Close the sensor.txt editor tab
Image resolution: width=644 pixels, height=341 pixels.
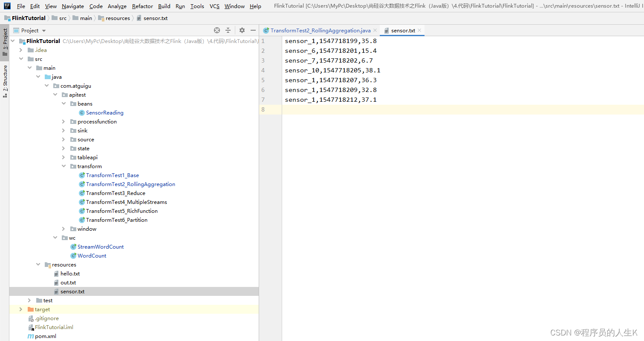(419, 31)
